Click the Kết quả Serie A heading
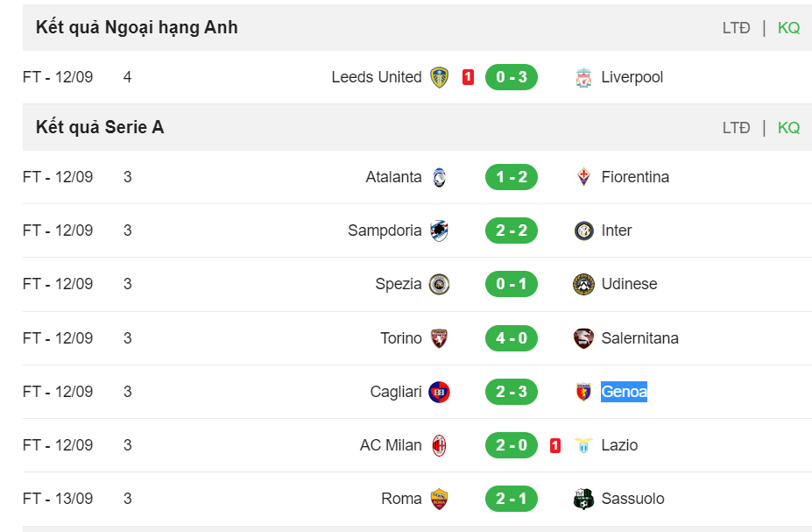 point(100,127)
